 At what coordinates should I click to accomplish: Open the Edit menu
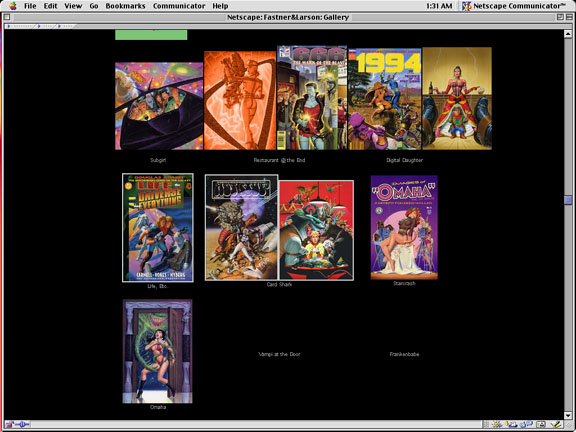click(x=50, y=6)
